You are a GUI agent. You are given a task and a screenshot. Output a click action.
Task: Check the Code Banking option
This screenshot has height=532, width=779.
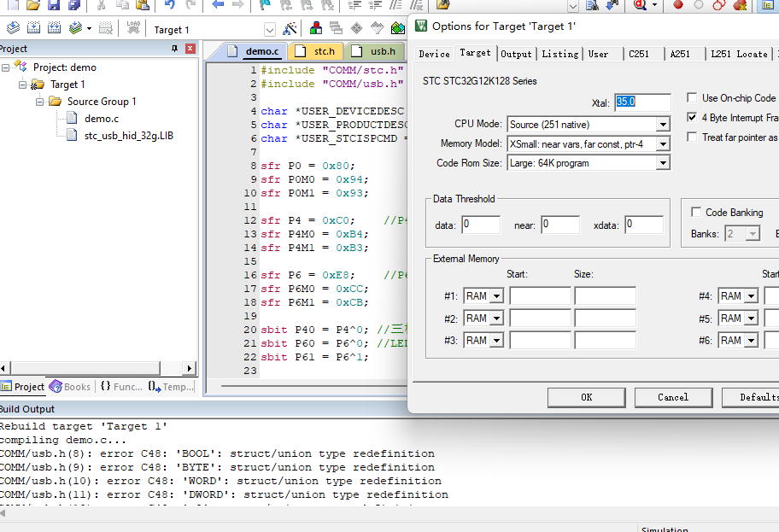pos(696,212)
